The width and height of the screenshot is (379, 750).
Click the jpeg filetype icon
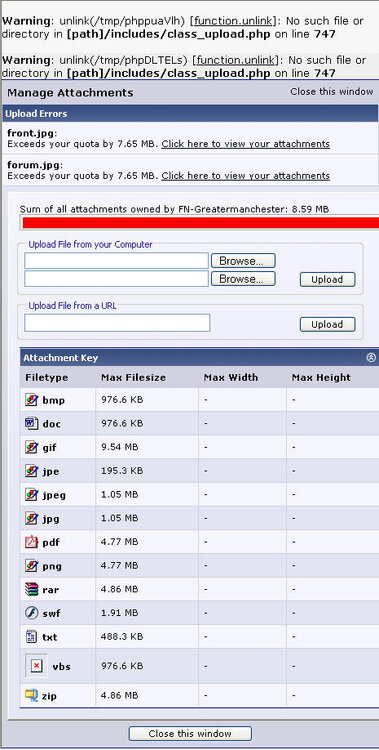point(31,495)
